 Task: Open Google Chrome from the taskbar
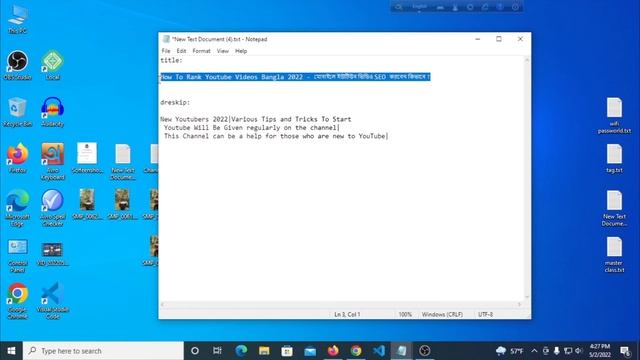[356, 351]
